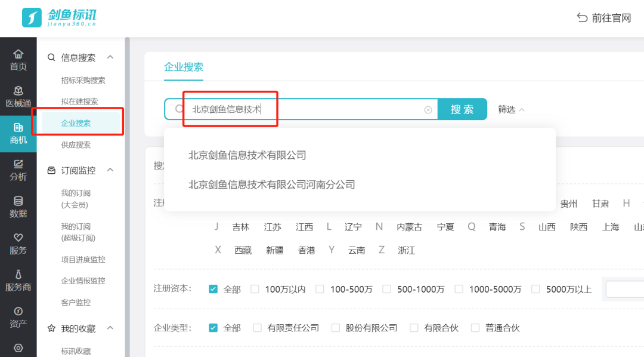The image size is (644, 357).
Task: Open 招标采购搜索 menu item
Action: [83, 80]
